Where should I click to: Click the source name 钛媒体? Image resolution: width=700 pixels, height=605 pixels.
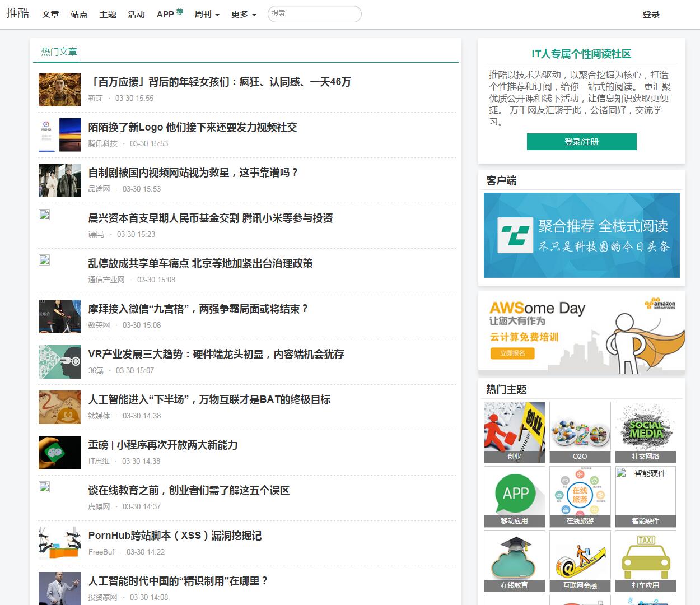[x=99, y=416]
